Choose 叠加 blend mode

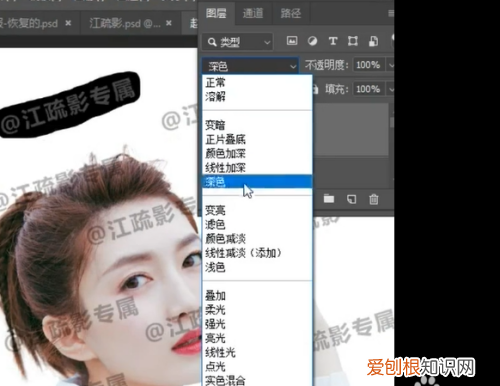tap(257, 295)
